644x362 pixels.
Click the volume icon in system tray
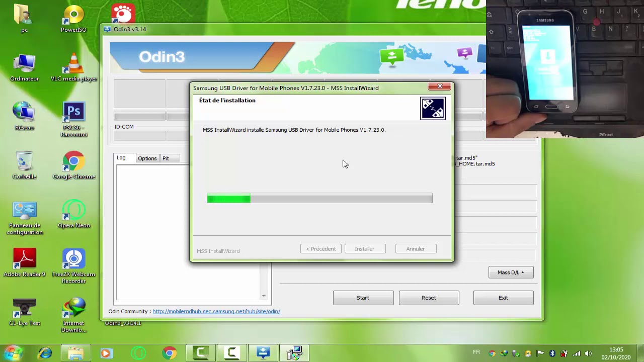[x=589, y=353]
